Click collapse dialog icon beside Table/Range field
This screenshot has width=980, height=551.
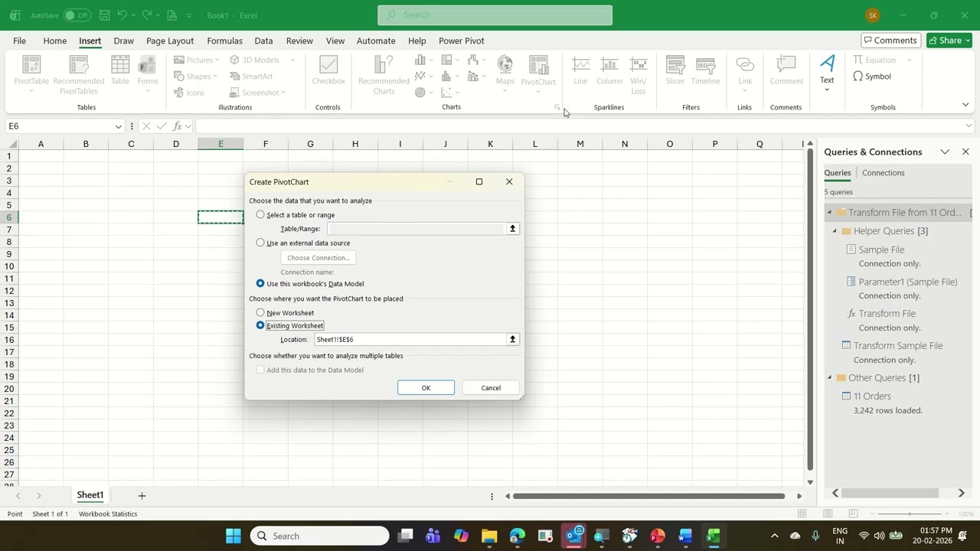[x=513, y=229]
